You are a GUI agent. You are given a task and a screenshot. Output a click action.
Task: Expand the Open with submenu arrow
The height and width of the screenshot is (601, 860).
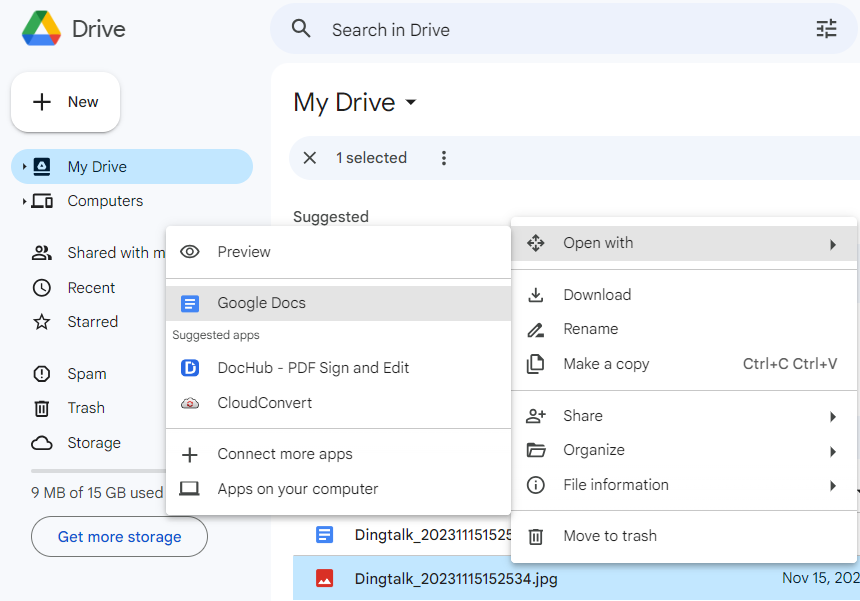(833, 244)
